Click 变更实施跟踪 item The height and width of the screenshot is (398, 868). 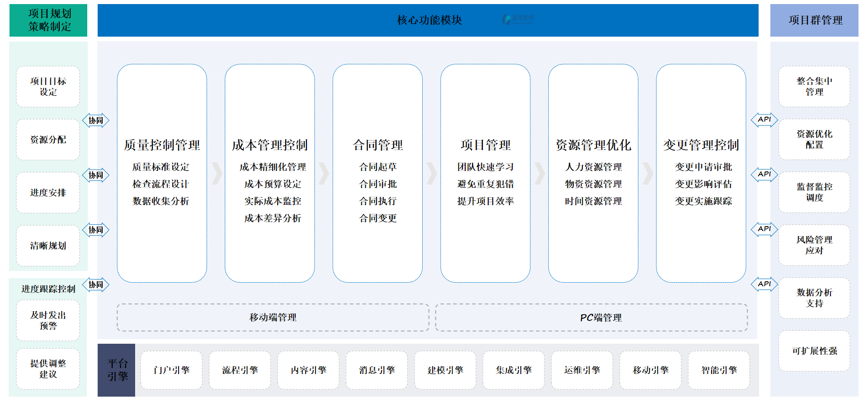[x=703, y=201]
